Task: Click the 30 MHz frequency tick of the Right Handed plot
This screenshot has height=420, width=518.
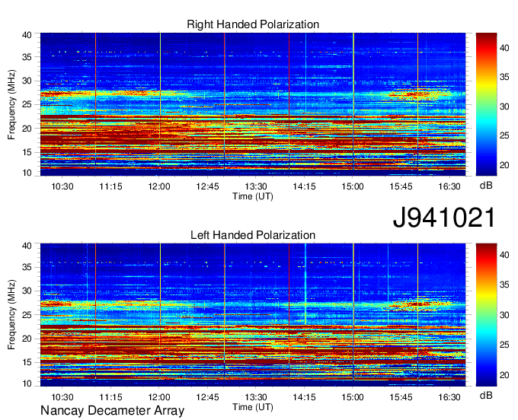Action: 27,81
